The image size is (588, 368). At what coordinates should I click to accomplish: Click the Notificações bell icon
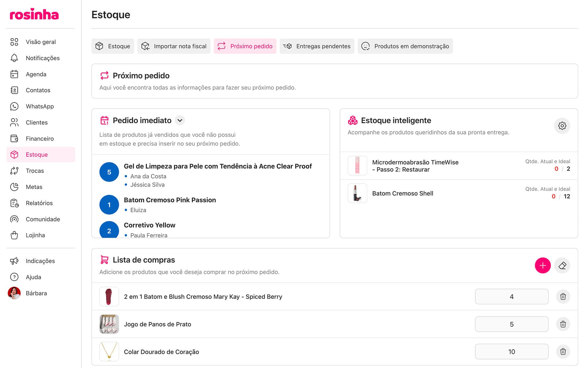coord(14,58)
